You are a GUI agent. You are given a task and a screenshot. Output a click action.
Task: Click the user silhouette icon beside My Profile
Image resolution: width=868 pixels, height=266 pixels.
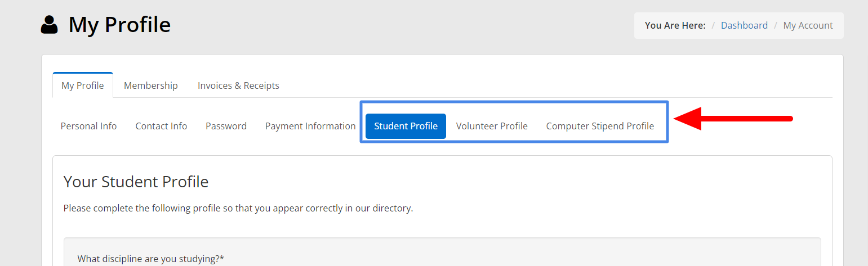(50, 25)
